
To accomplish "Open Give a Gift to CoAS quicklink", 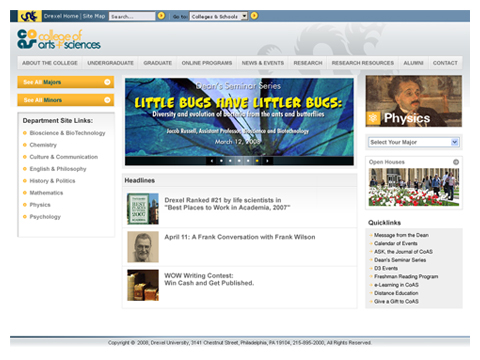I will tap(396, 301).
